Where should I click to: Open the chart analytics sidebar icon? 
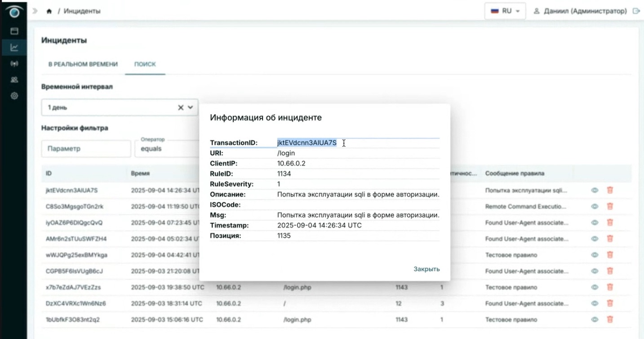[x=14, y=47]
